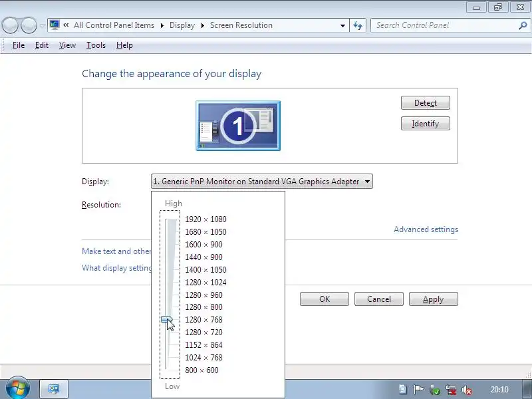Viewport: 532px width, 399px height.
Task: Open the Windows Start orb
Action: [x=18, y=388]
